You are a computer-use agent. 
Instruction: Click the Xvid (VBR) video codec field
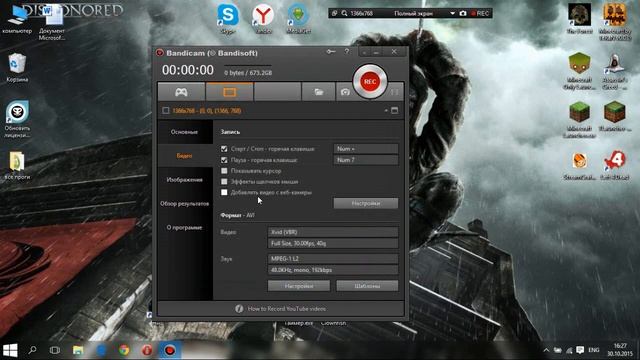pyautogui.click(x=333, y=232)
